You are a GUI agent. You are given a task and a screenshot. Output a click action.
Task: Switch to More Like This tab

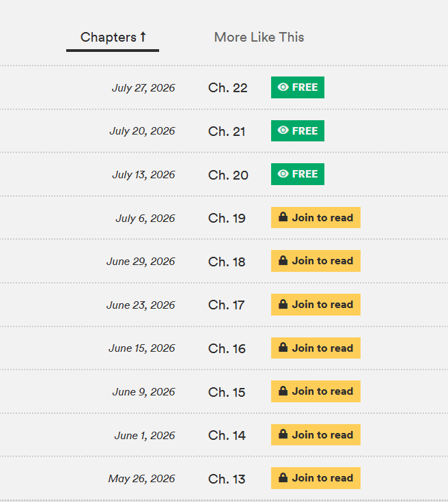pos(259,38)
